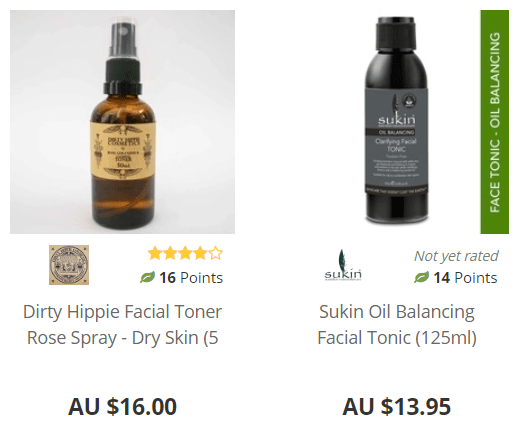Click the Sukin bottle's grey label
The image size is (527, 427).
[x=397, y=140]
